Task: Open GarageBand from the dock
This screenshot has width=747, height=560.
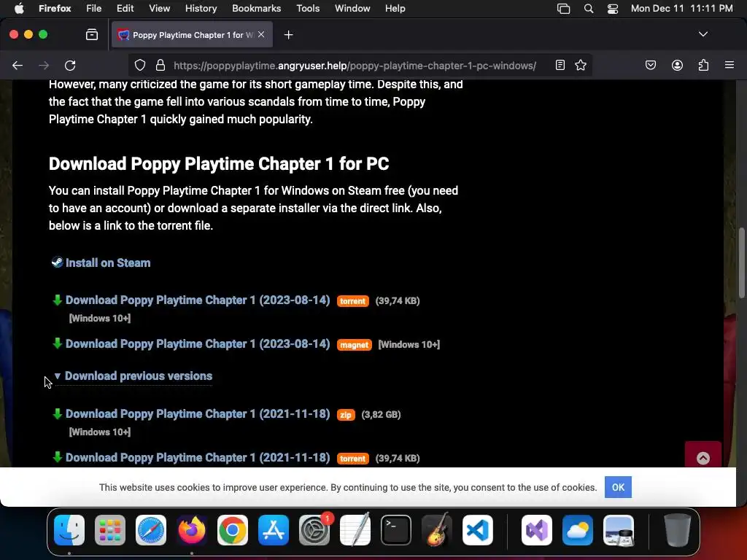Action: (437, 529)
